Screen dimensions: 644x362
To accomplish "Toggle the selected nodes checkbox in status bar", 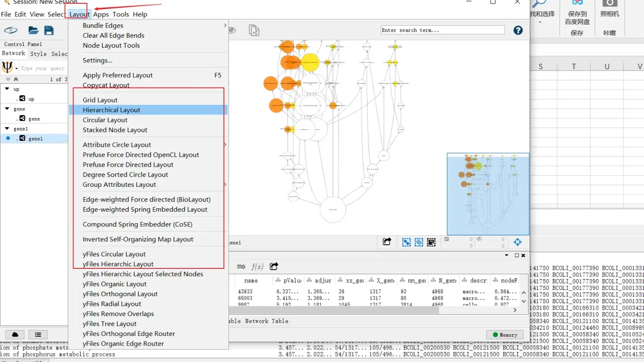I will (446, 239).
